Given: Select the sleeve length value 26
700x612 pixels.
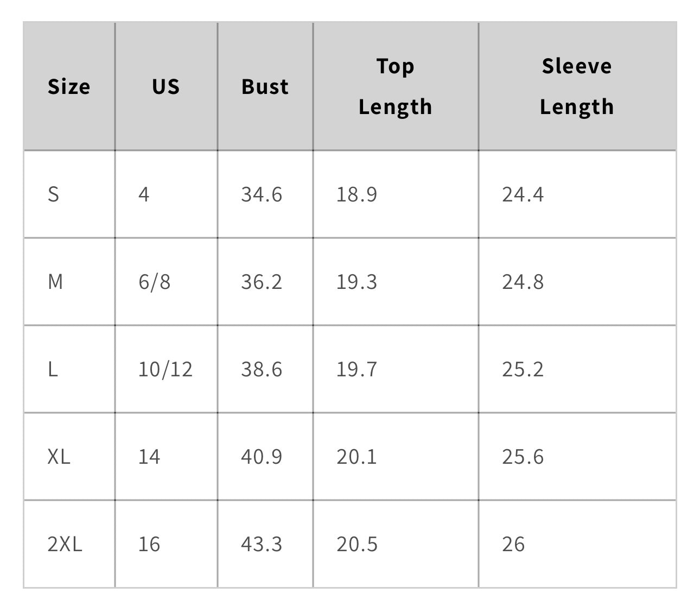Looking at the screenshot, I should 513,544.
